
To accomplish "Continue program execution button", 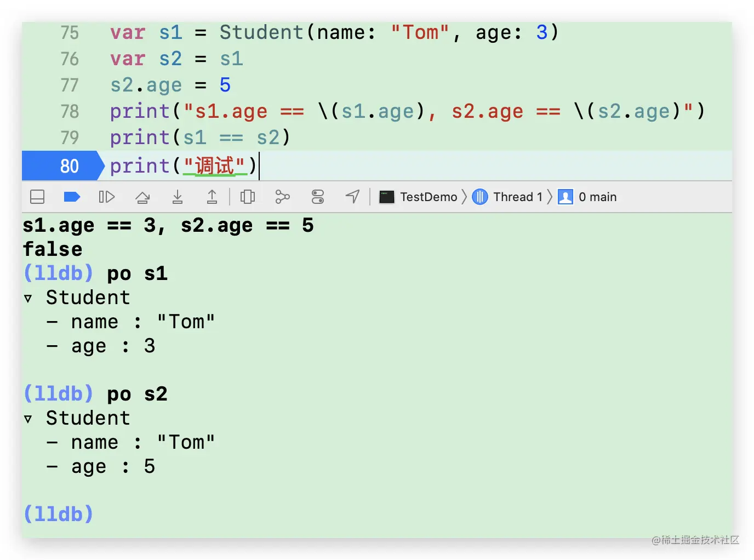I will tap(106, 197).
